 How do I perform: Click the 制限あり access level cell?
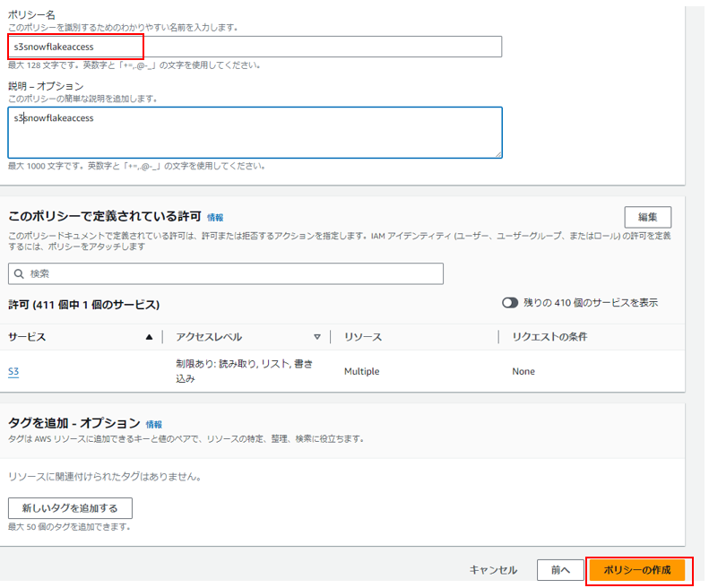point(244,371)
